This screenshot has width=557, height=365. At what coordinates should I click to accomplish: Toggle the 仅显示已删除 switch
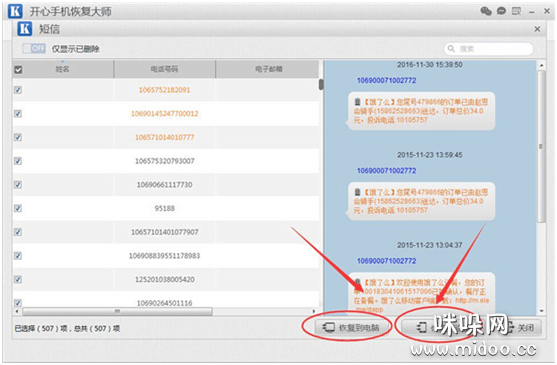[34, 48]
